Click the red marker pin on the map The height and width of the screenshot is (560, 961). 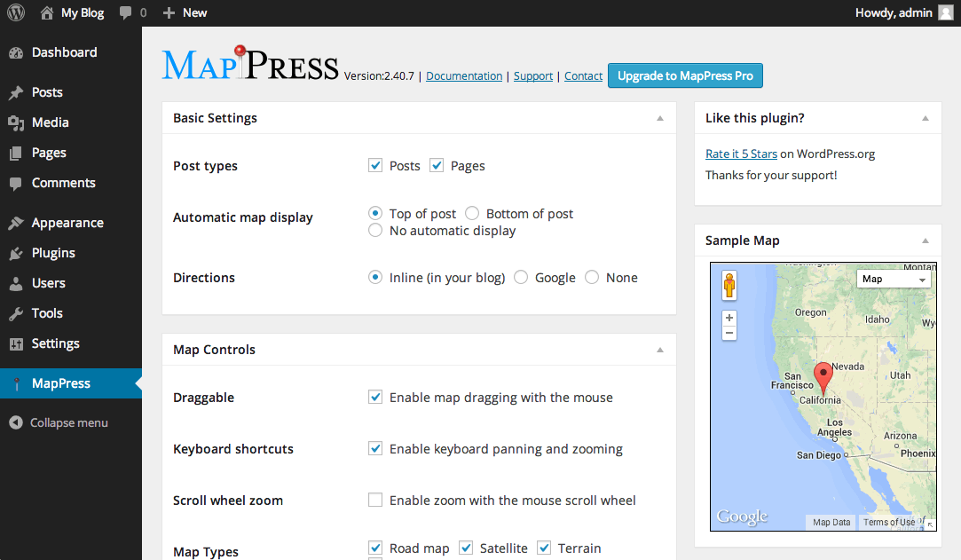coord(823,377)
